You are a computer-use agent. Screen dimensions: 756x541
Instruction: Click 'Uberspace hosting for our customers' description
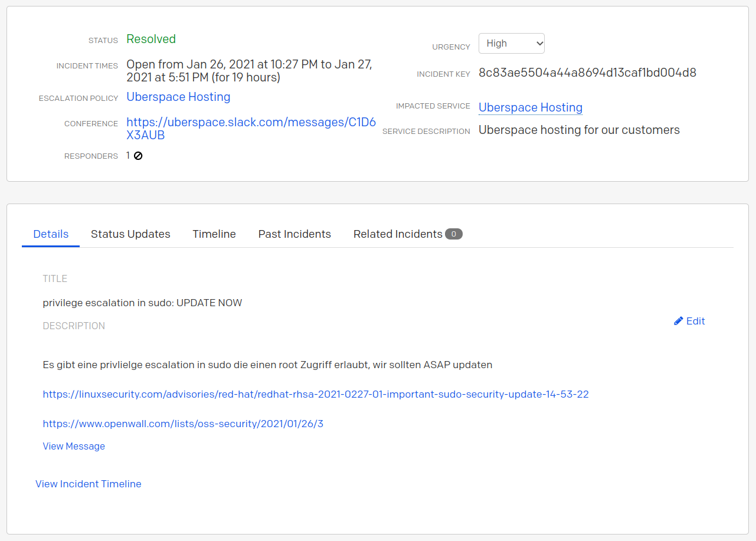[579, 130]
